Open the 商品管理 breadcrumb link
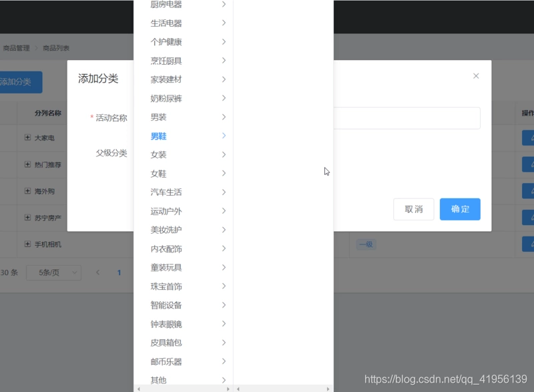The image size is (534, 392). click(16, 49)
